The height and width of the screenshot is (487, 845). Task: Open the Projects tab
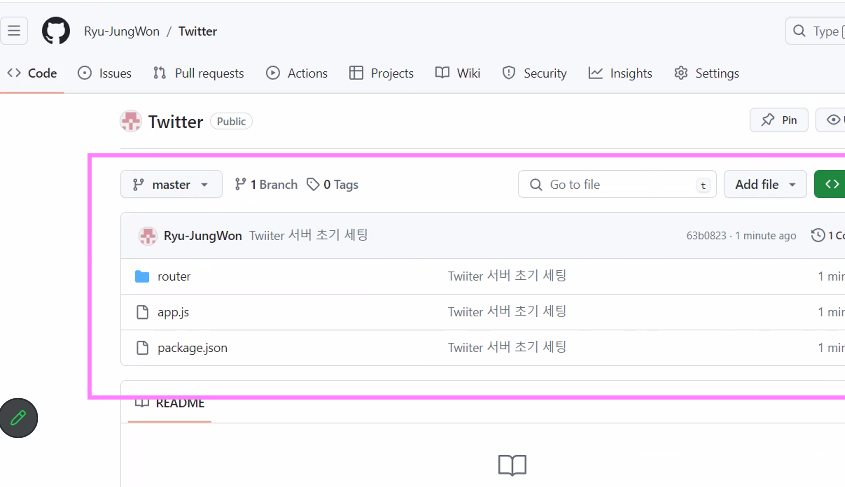(381, 73)
